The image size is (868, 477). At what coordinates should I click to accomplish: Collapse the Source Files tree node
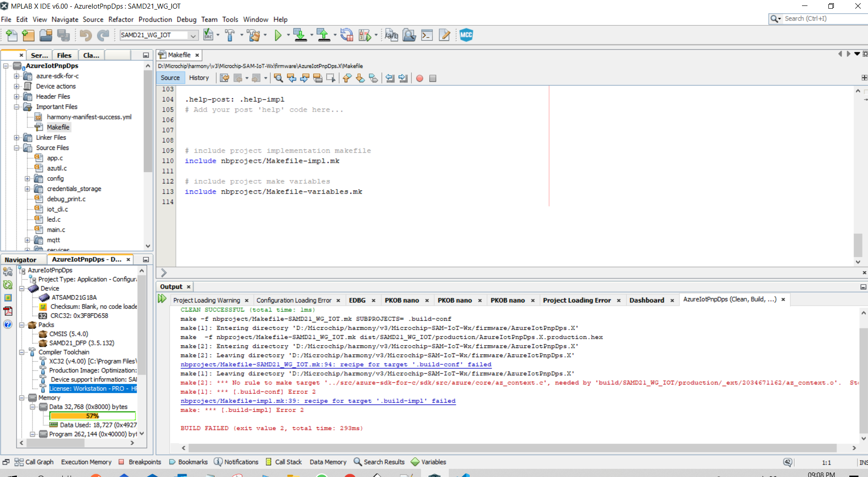pyautogui.click(x=16, y=148)
